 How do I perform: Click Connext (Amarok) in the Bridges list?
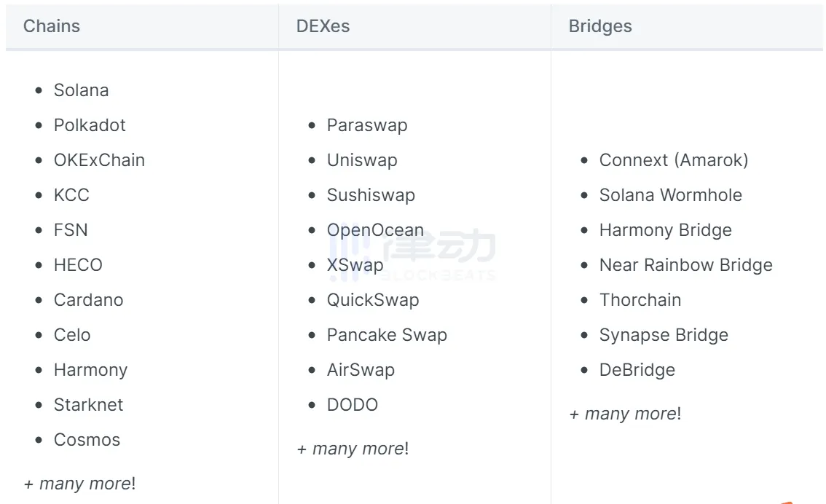[674, 160]
